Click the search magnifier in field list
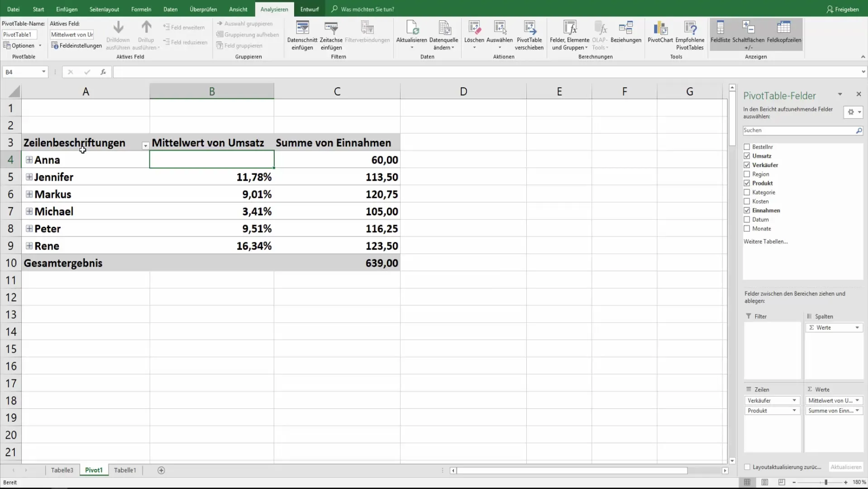Viewport: 868px width, 489px height. 858,130
